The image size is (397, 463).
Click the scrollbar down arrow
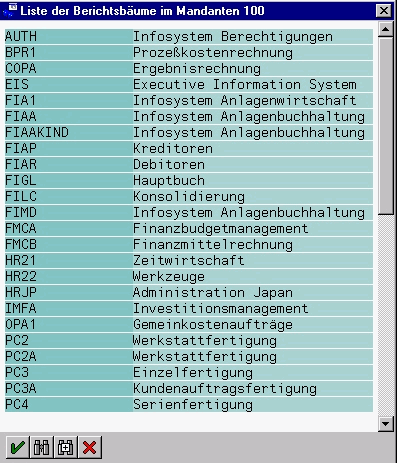[386, 424]
